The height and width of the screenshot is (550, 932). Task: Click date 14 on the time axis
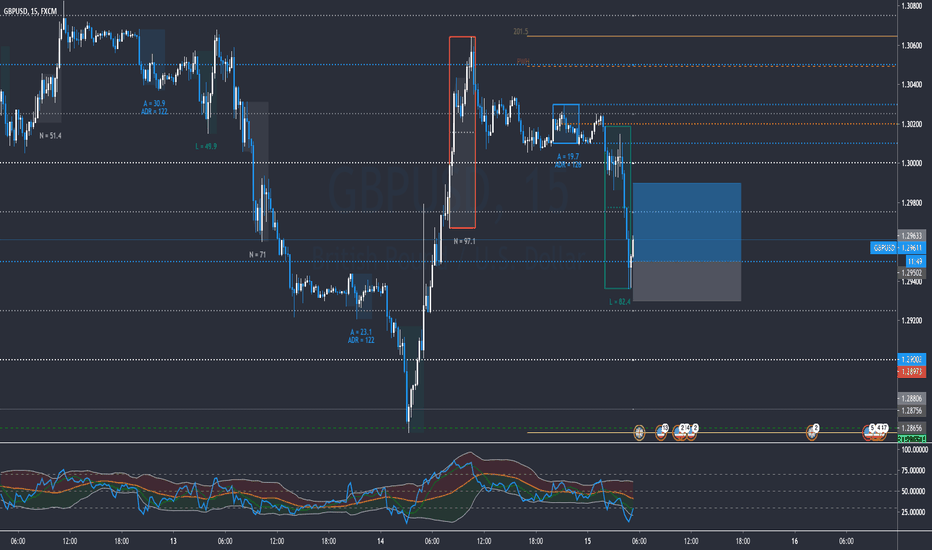point(380,541)
